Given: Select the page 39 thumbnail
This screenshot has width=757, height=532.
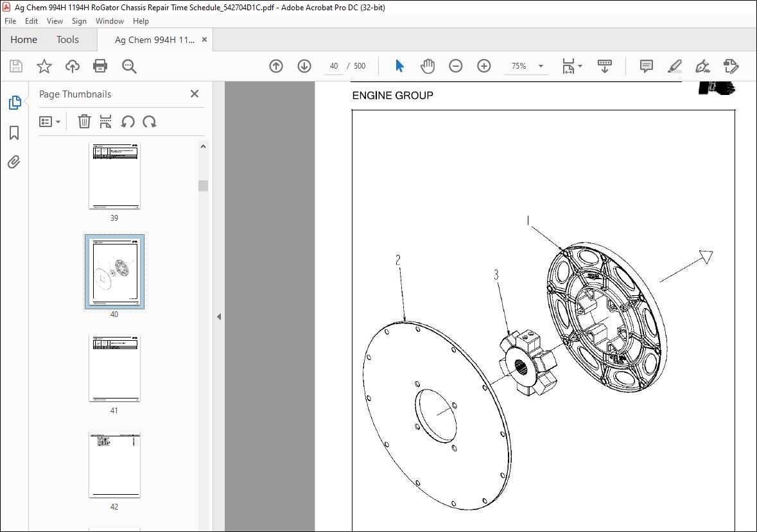Looking at the screenshot, I should pyautogui.click(x=114, y=176).
